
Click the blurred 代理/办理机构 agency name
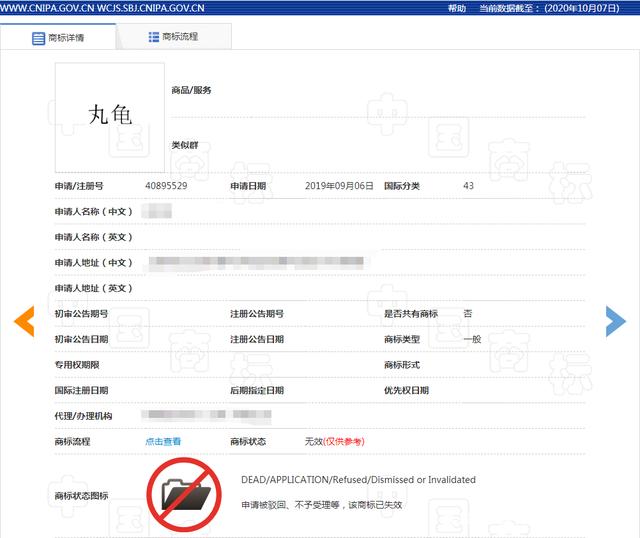click(206, 415)
